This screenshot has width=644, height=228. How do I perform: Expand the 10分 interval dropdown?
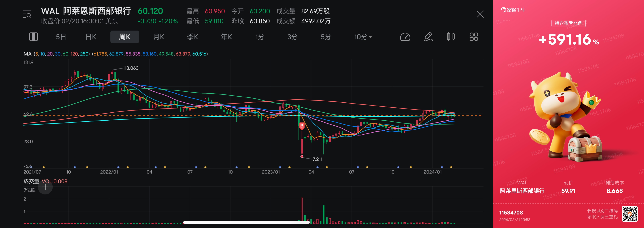click(363, 37)
